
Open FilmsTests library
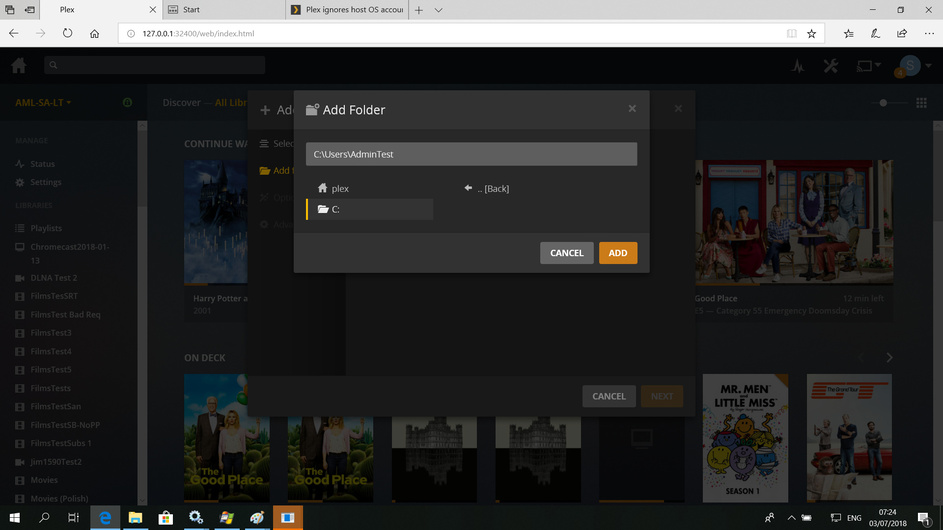tap(50, 388)
